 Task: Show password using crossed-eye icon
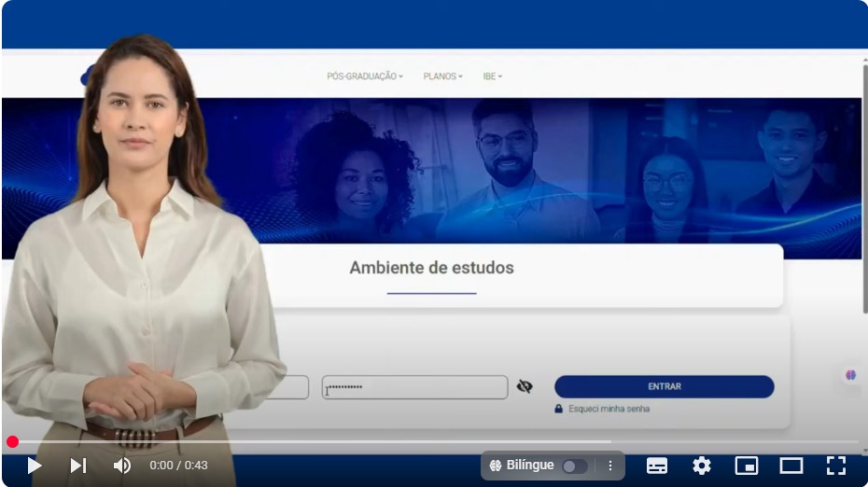click(x=525, y=386)
